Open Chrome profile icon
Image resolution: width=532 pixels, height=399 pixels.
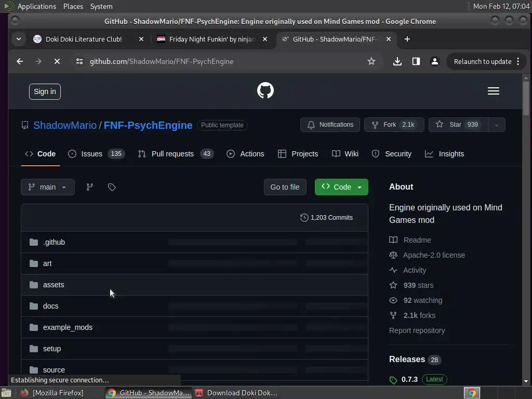point(435,61)
